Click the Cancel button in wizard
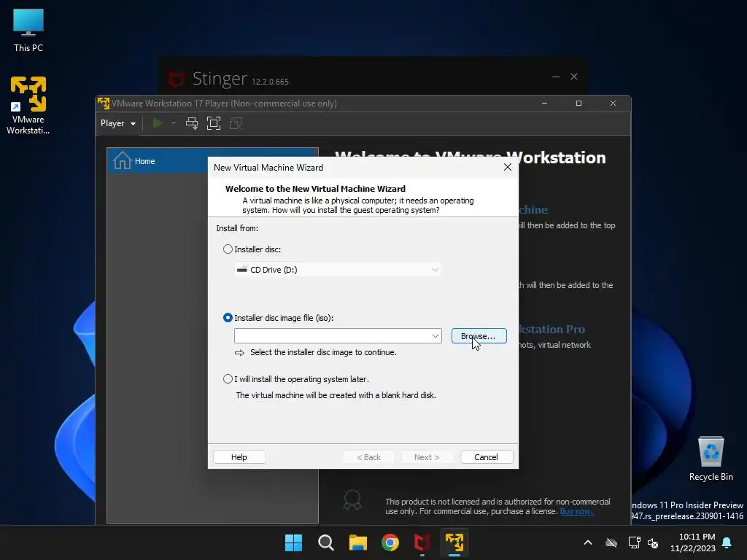747x560 pixels. point(487,457)
